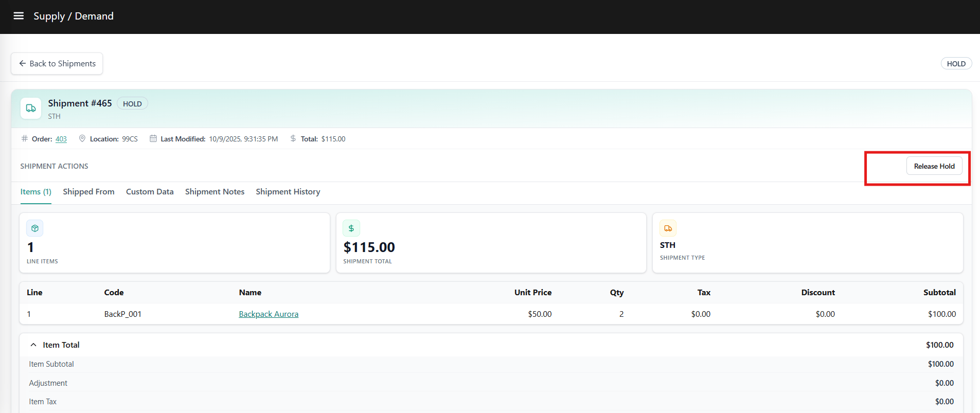Click the back arrow icon in Back to Shipments
This screenshot has width=980, height=413.
pyautogui.click(x=23, y=63)
